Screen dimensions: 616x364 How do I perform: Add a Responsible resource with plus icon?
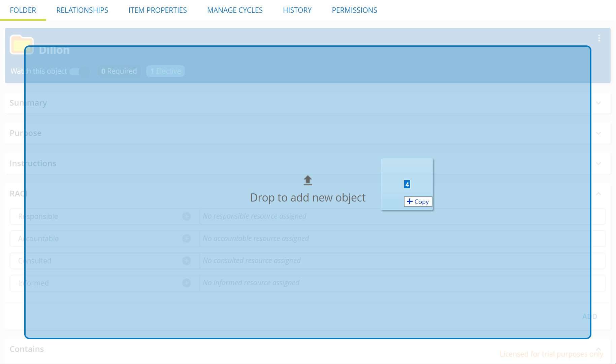pos(187,216)
